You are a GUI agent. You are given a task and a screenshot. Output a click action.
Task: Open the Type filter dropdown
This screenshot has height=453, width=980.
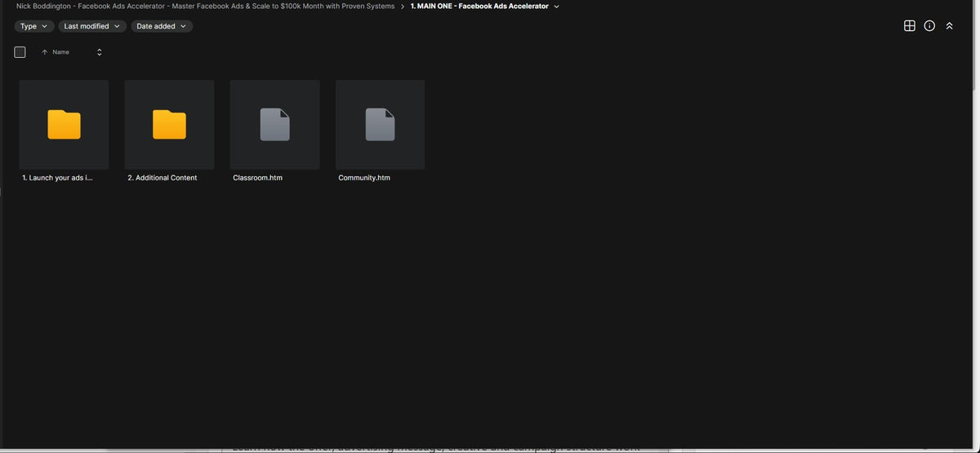tap(34, 26)
